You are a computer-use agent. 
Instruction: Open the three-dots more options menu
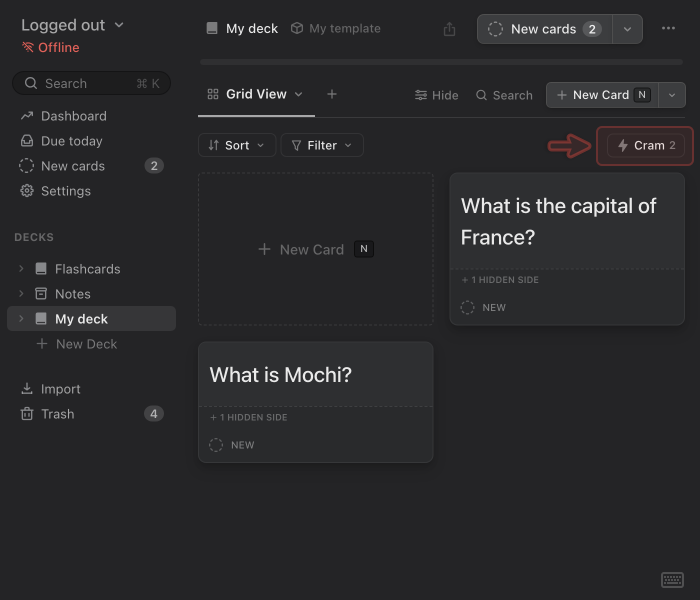click(668, 29)
